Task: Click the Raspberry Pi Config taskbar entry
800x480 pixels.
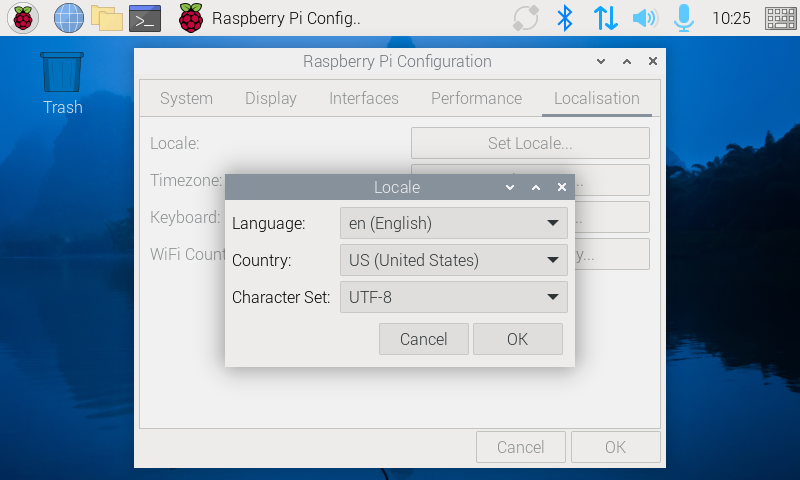Action: tap(270, 18)
